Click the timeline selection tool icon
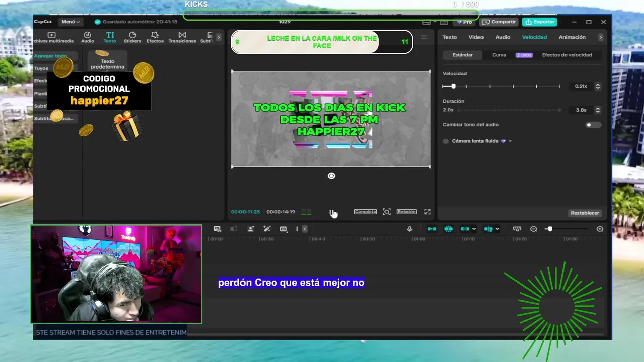This screenshot has width=644, height=362. click(217, 229)
